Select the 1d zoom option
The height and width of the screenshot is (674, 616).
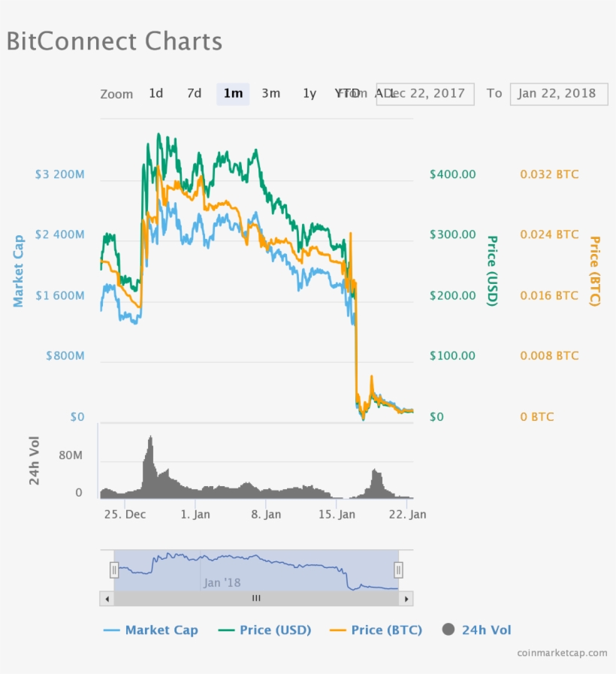tap(156, 93)
